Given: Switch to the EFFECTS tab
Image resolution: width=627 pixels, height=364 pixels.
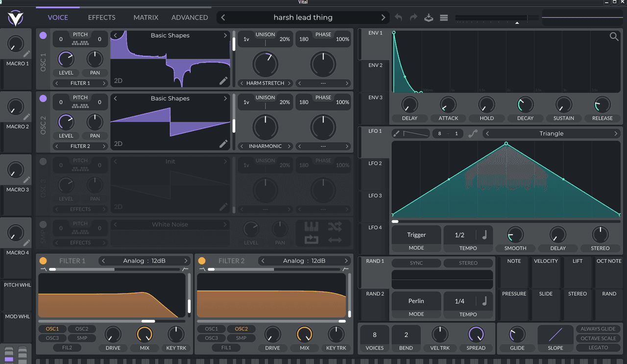Looking at the screenshot, I should [101, 18].
